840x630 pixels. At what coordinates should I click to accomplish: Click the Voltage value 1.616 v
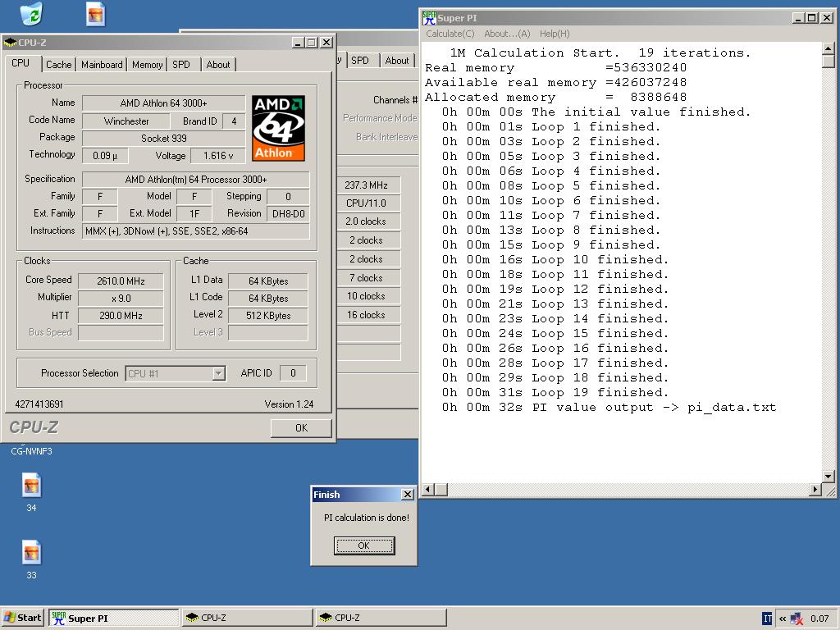218,155
